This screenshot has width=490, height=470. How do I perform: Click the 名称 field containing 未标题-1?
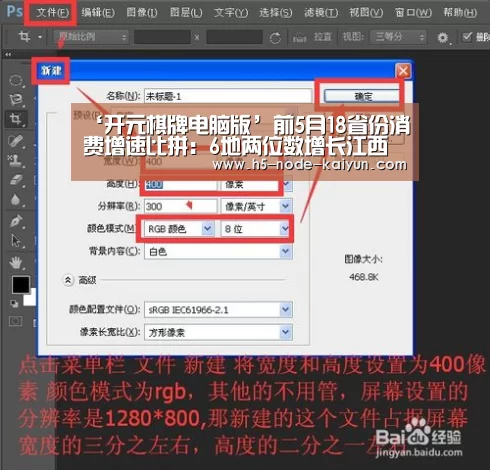[x=228, y=97]
